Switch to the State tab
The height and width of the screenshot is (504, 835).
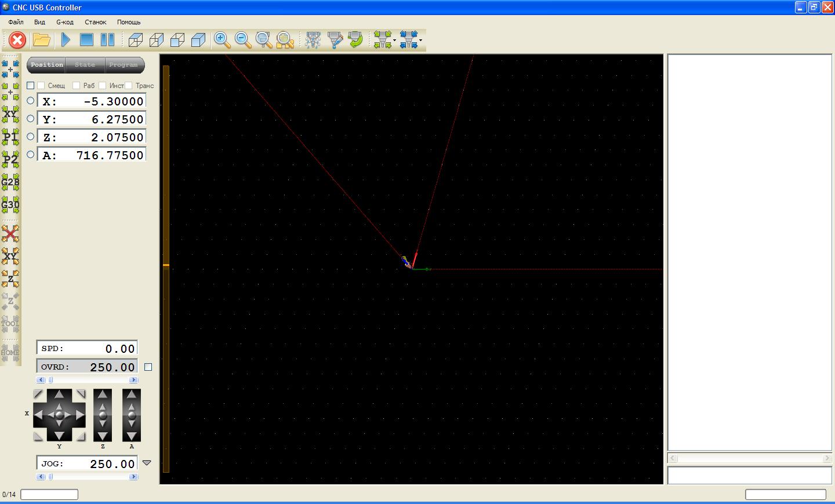[x=85, y=65]
